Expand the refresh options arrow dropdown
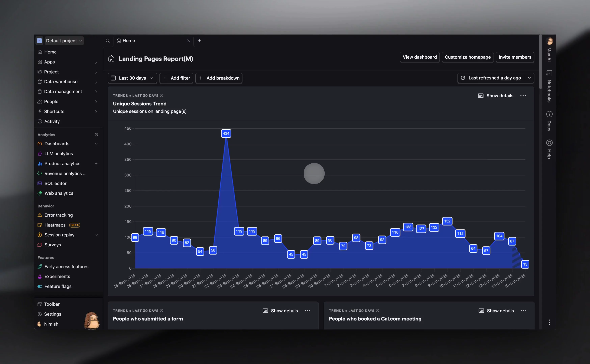590x364 pixels. point(529,78)
